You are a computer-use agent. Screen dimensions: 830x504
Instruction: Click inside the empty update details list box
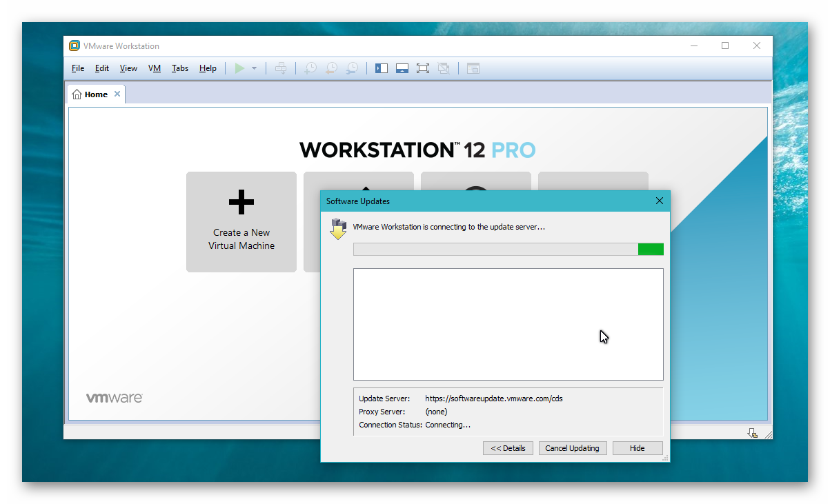click(x=508, y=324)
